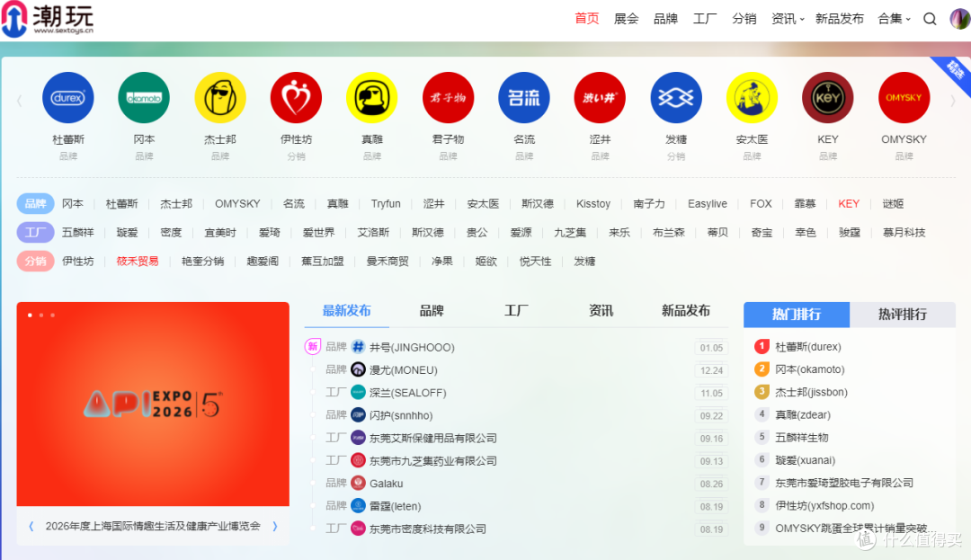Click the 漫尤(MONEU) logo icon
The width and height of the screenshot is (971, 560).
[x=358, y=369]
